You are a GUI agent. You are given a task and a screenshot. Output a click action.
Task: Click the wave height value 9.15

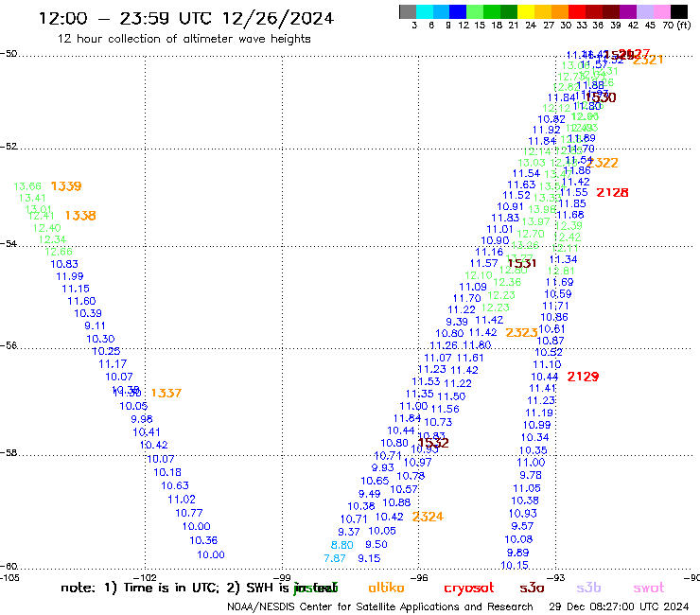click(369, 558)
